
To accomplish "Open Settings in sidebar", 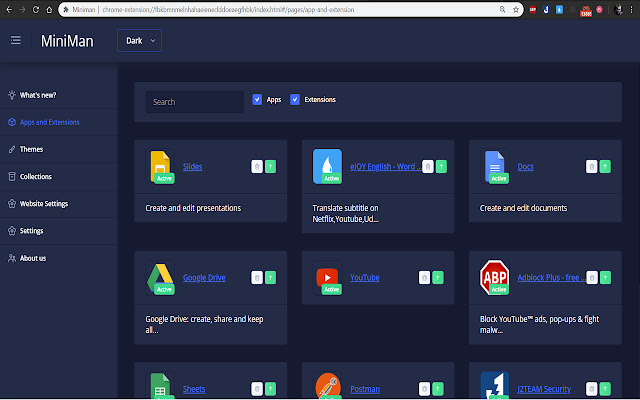I will coord(31,231).
